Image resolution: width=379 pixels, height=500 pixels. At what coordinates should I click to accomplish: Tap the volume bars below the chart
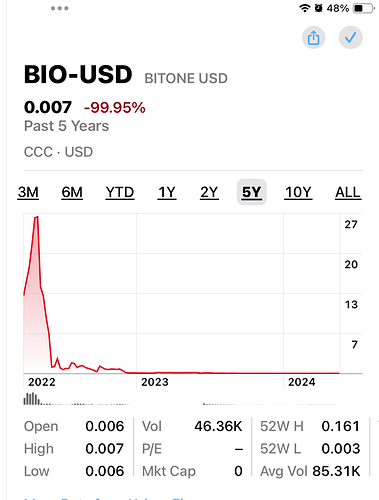click(32, 399)
